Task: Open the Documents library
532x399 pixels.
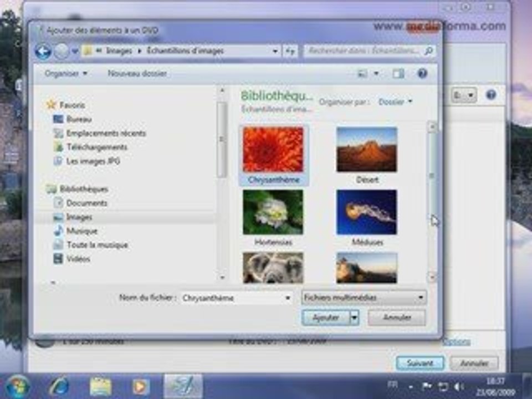Action: pos(86,203)
